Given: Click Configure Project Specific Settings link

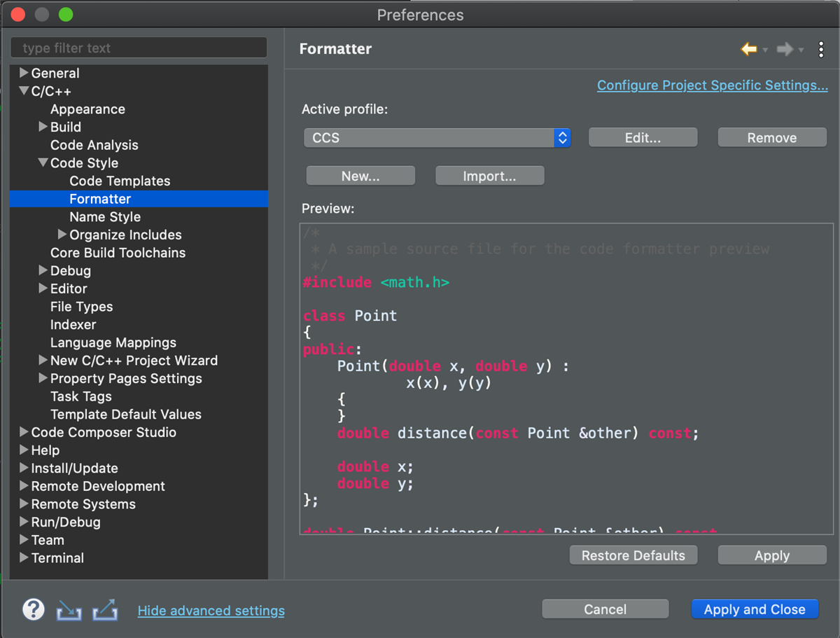Looking at the screenshot, I should pyautogui.click(x=712, y=85).
